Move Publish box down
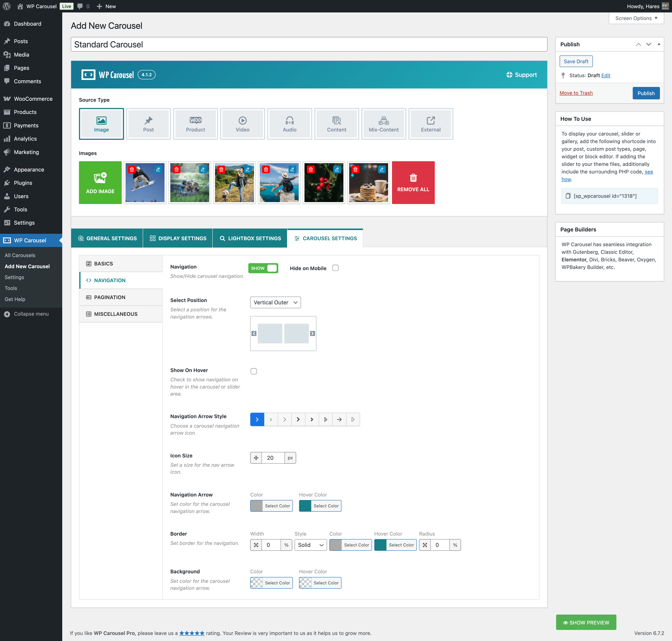The height and width of the screenshot is (641, 672). pyautogui.click(x=648, y=44)
